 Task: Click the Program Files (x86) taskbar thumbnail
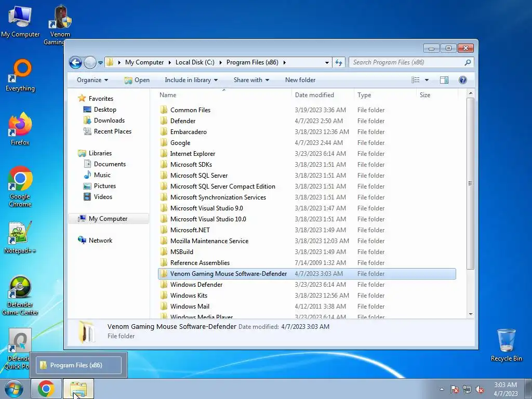pos(78,365)
